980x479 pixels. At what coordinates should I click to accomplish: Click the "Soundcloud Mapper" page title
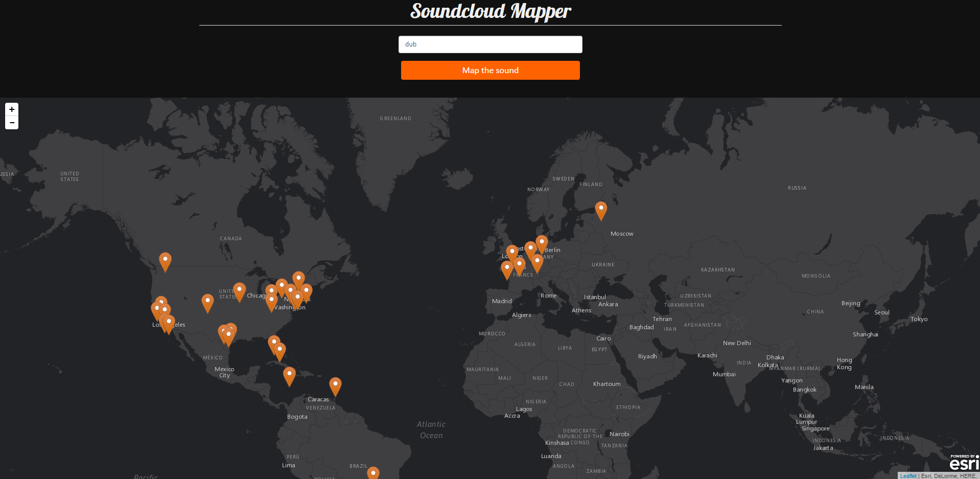click(491, 11)
